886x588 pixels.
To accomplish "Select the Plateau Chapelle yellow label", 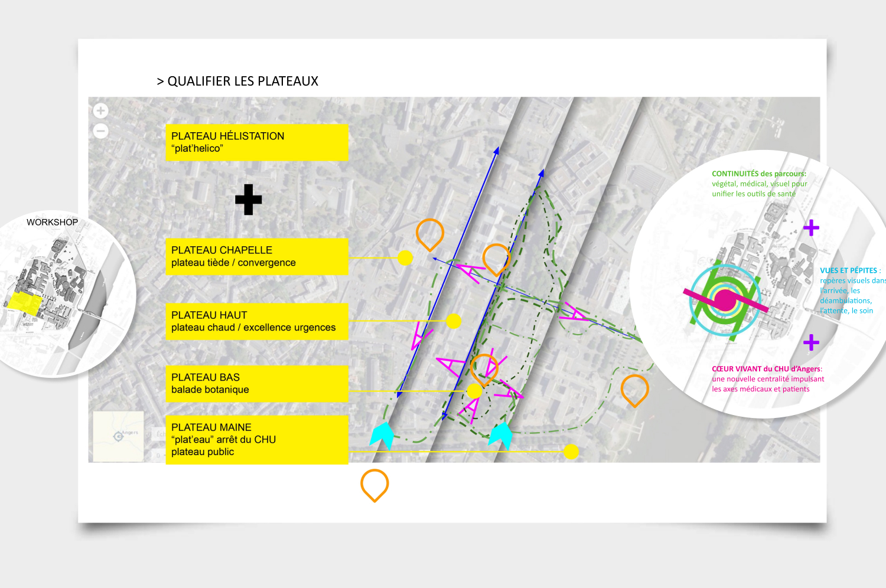I will (257, 257).
